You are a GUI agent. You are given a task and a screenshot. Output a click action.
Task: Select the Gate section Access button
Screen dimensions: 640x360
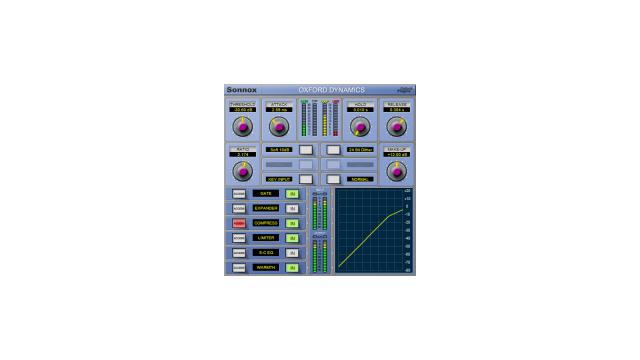click(x=239, y=194)
